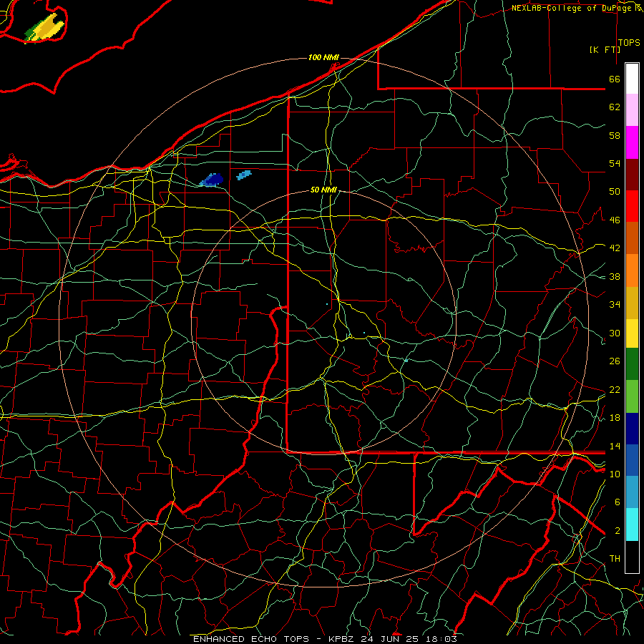Select the dark maroon swatch in the scale

632,175
